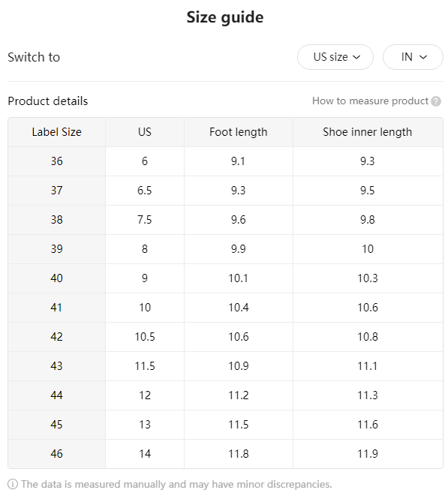Select label size 40 row

pos(225,278)
